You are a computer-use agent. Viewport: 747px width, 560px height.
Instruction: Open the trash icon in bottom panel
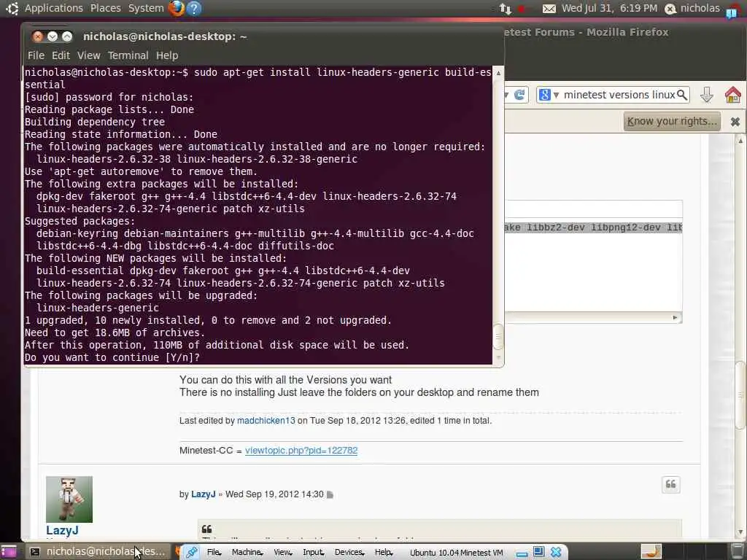[x=738, y=552]
